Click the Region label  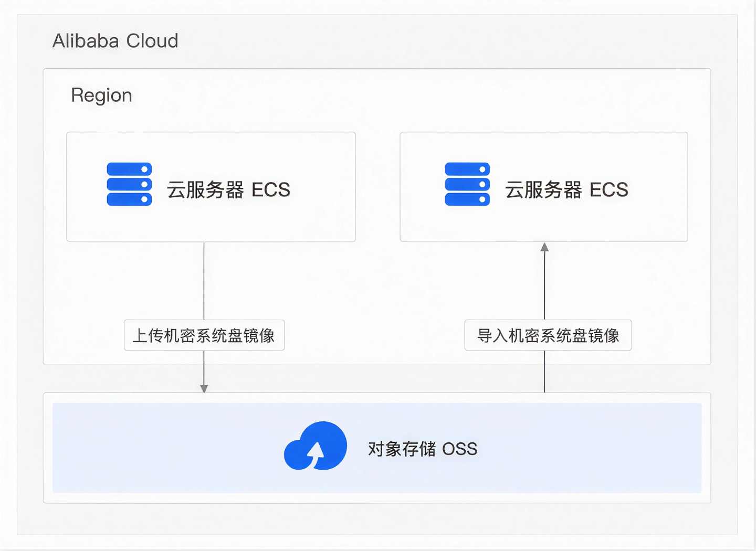tap(101, 96)
